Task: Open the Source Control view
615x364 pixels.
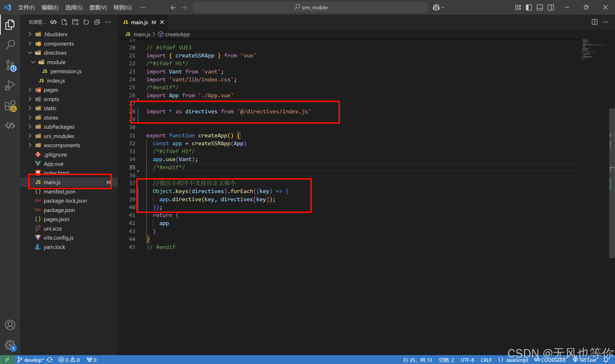Action: 10,66
